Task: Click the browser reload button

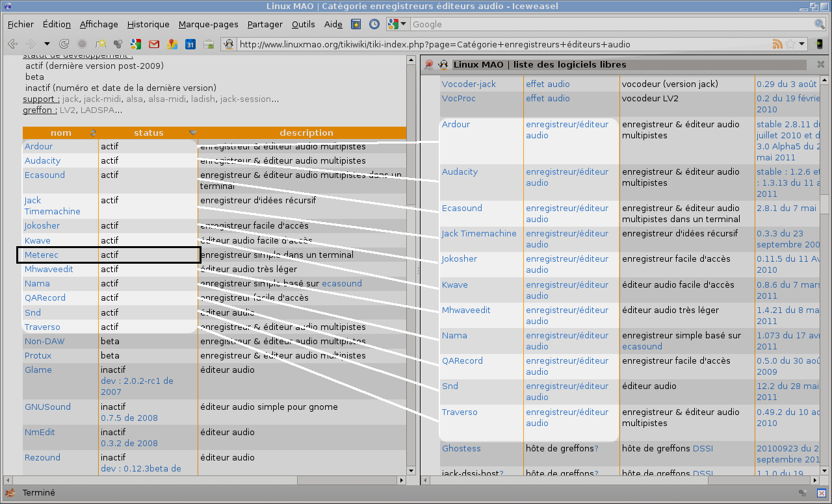Action: point(64,44)
